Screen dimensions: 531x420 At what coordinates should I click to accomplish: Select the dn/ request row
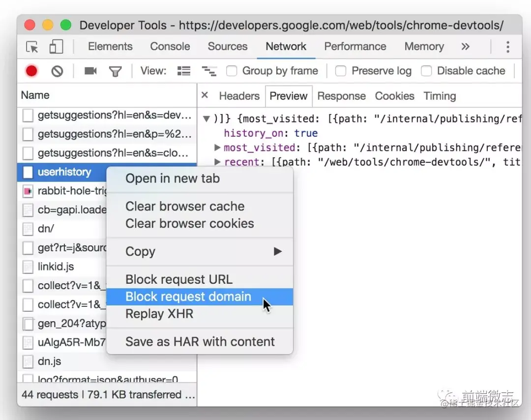tap(62, 229)
